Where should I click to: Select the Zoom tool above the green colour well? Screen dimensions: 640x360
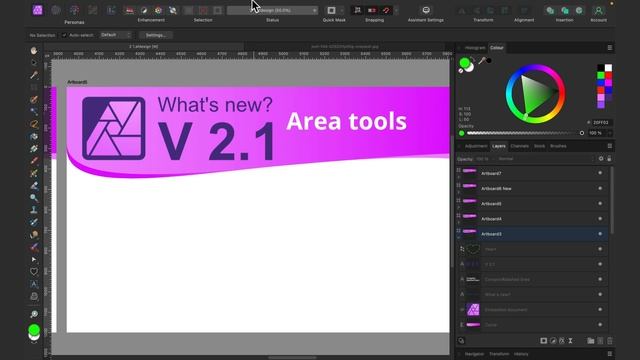(x=34, y=314)
